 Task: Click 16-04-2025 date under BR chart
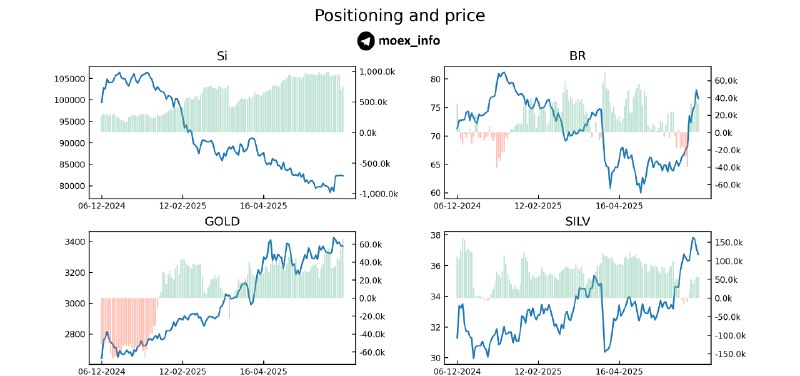pyautogui.click(x=618, y=206)
